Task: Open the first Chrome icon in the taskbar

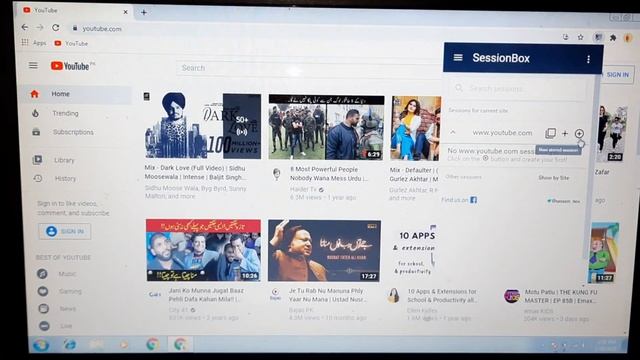Action: pos(153,344)
